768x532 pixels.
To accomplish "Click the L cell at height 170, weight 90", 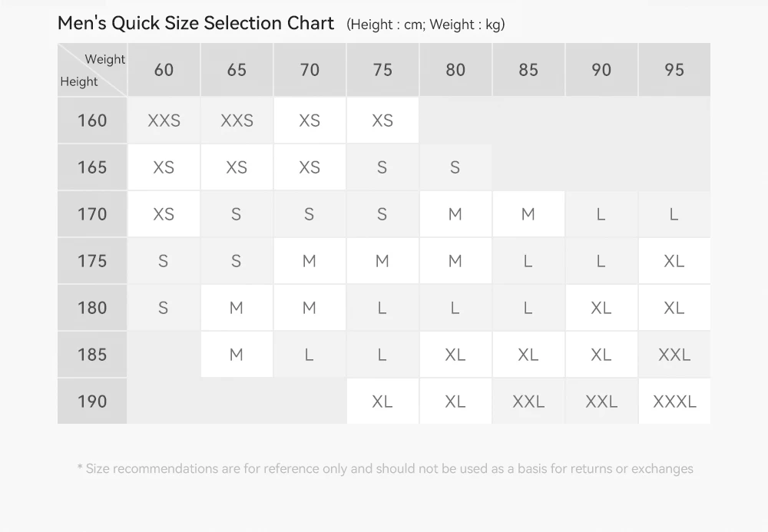I will pos(601,214).
